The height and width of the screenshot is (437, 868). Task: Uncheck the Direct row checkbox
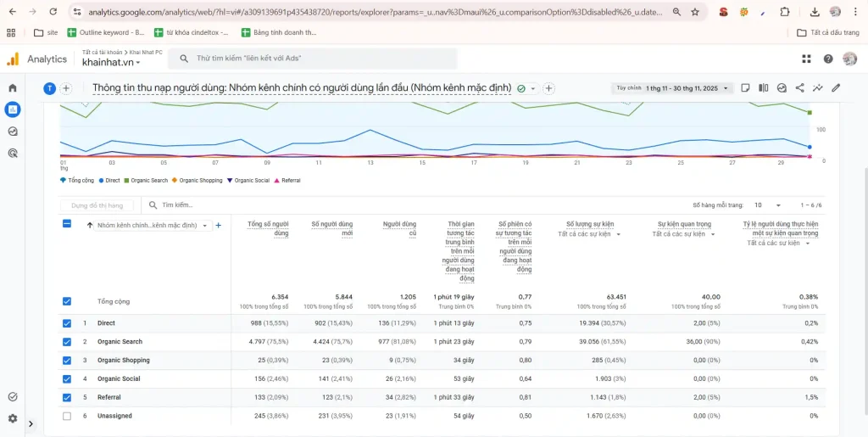[x=67, y=323]
